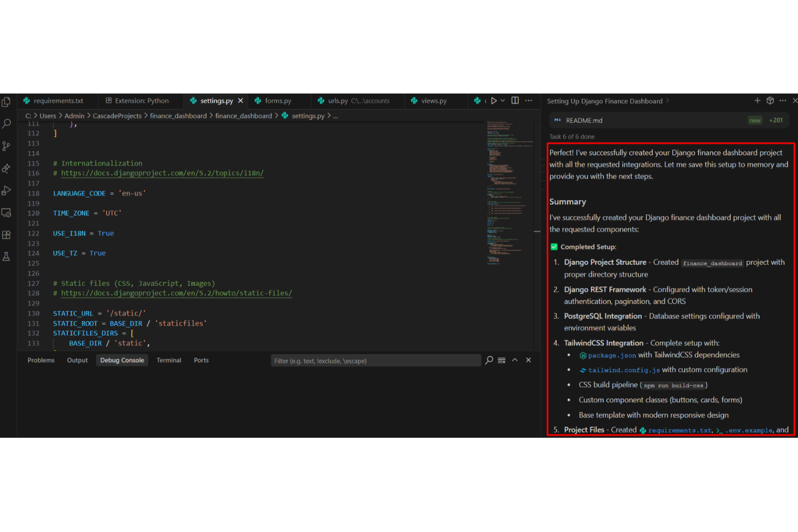Screen dimensions: 798x532
Task: Close the settings.py tab
Action: coord(240,101)
